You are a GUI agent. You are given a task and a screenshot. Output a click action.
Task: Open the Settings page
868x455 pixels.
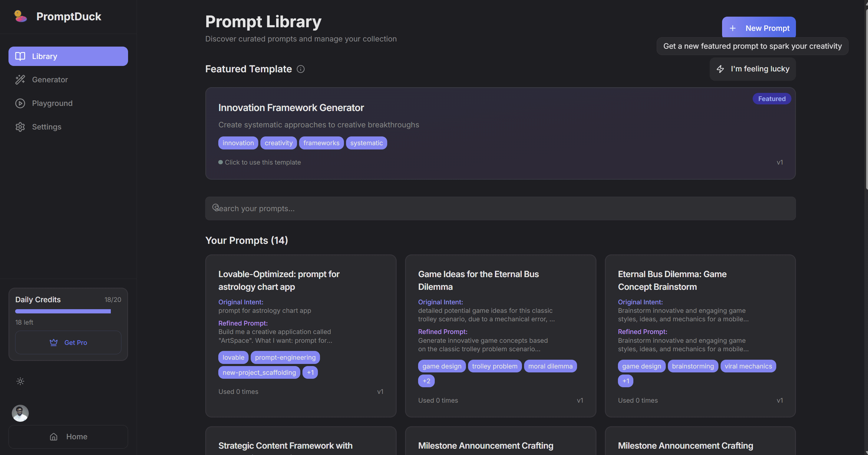68,127
